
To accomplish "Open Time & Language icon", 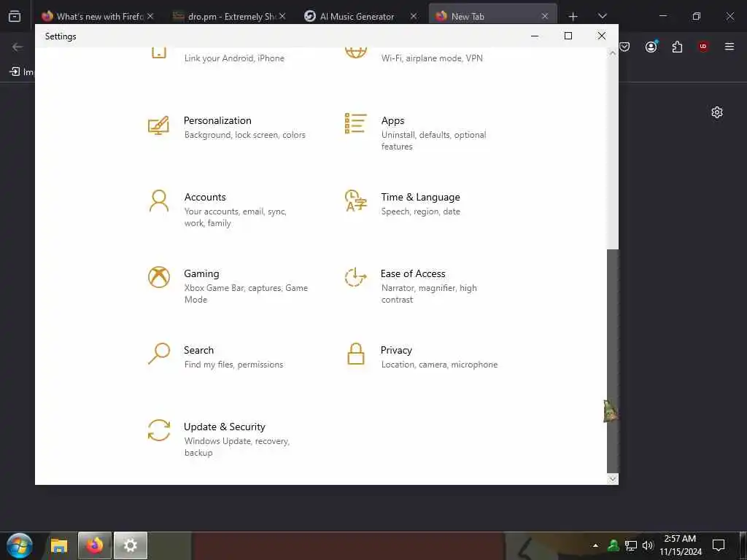I will tap(356, 201).
